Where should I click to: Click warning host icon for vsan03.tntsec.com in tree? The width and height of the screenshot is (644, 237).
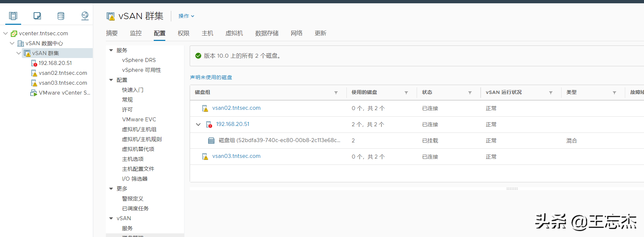pyautogui.click(x=34, y=83)
